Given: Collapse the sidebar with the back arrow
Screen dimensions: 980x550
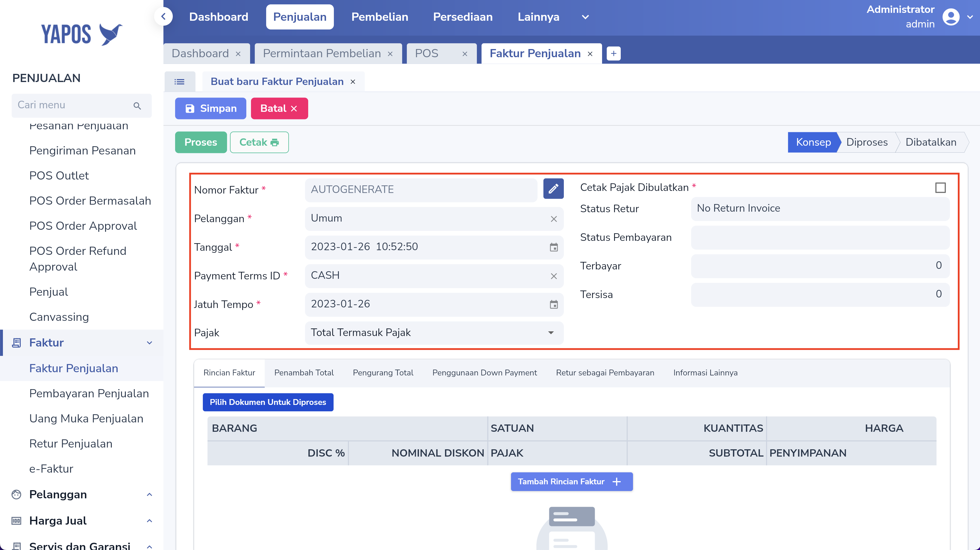Looking at the screenshot, I should coord(164,17).
